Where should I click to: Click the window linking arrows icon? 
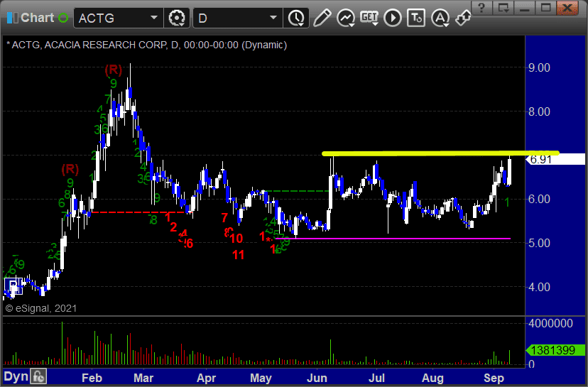tap(463, 18)
